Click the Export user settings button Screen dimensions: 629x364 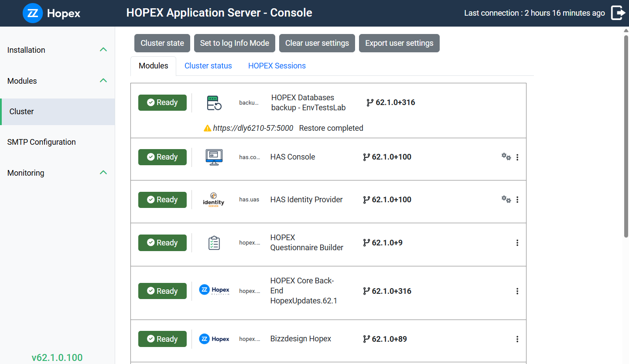point(399,43)
